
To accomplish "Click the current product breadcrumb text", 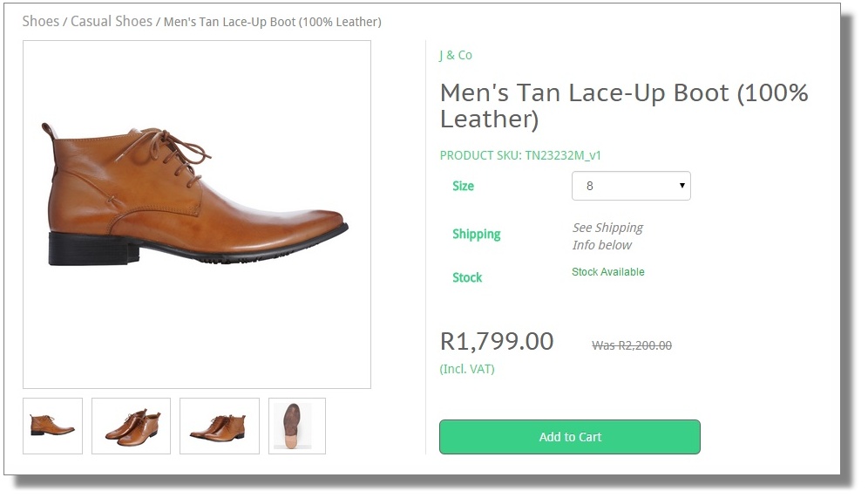I will (272, 22).
